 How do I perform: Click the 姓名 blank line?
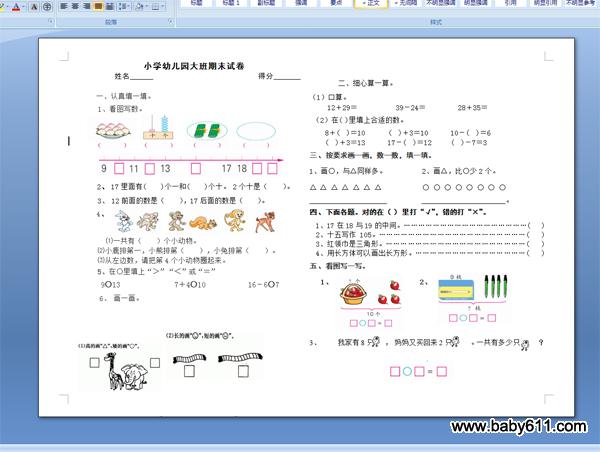tap(142, 77)
